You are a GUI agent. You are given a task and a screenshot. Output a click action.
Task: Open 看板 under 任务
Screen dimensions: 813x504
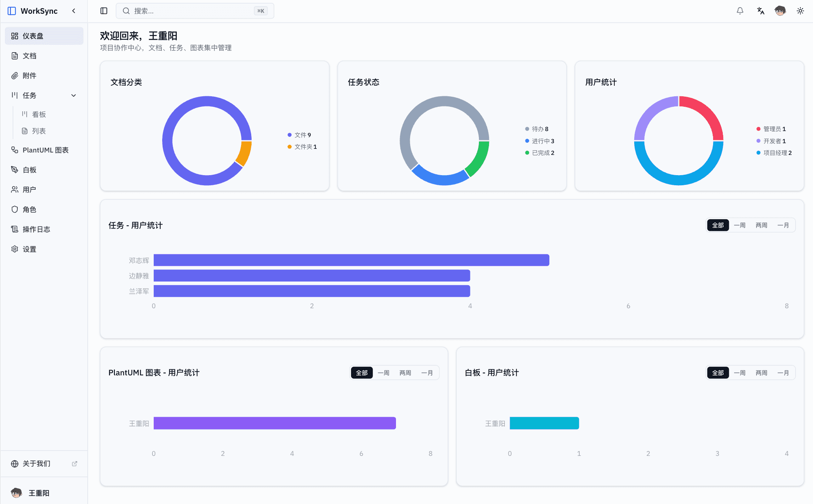38,114
